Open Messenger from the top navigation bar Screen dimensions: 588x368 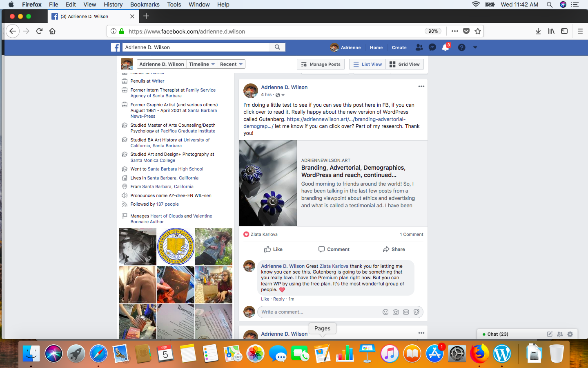click(432, 47)
